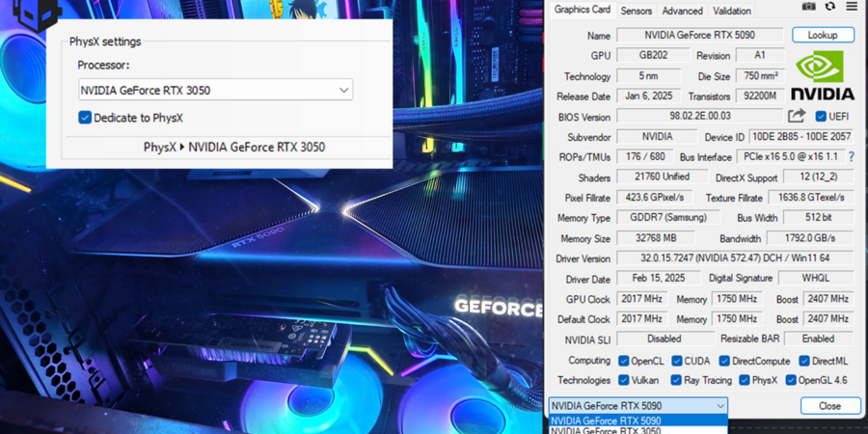Screen dimensions: 868x434
Task: Click the NVIDIA logo image
Action: [x=822, y=75]
